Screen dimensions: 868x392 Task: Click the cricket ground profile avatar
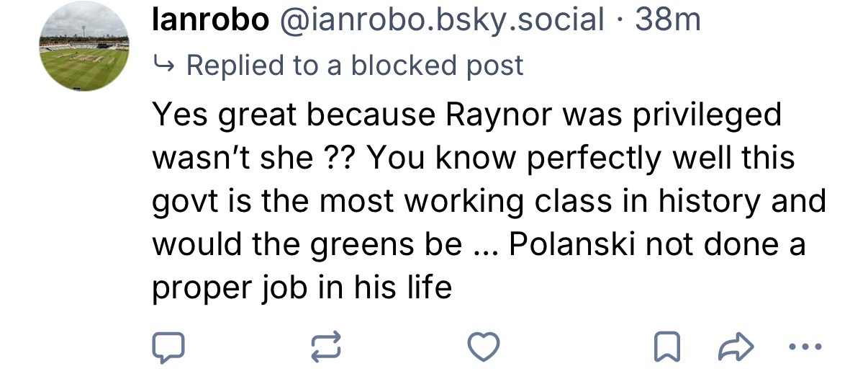coord(84,46)
